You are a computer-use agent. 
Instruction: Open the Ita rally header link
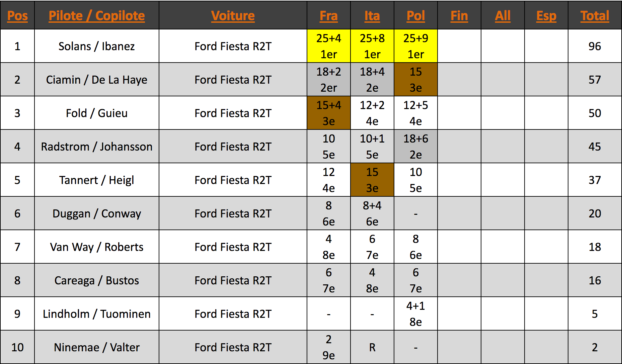[372, 16]
